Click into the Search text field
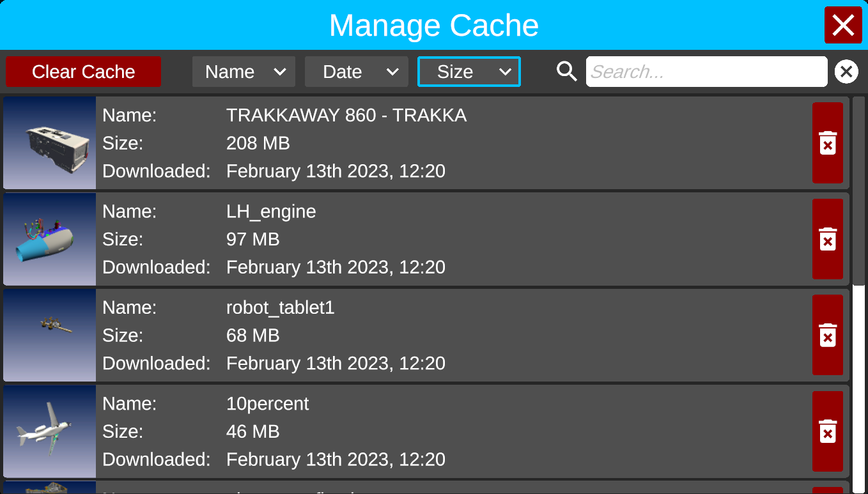The image size is (868, 494). 706,72
